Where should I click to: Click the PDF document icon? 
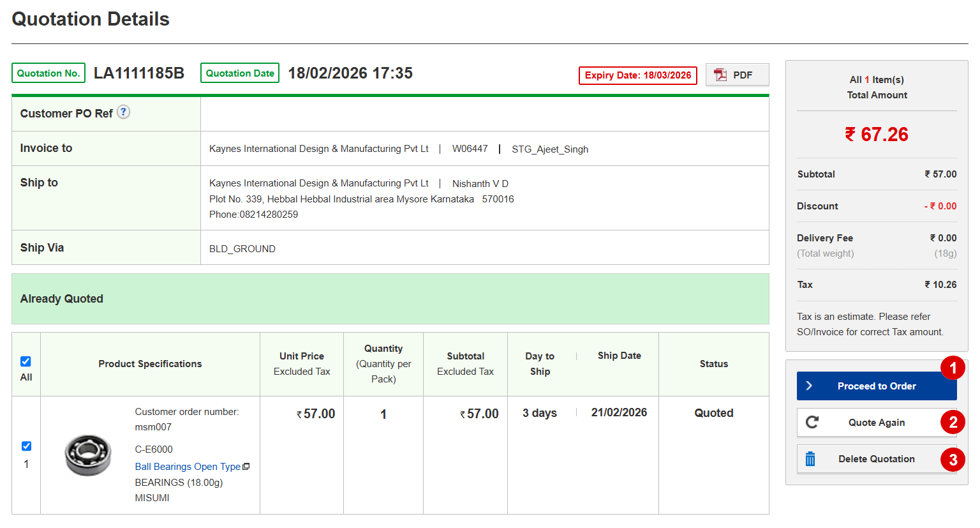tap(720, 75)
